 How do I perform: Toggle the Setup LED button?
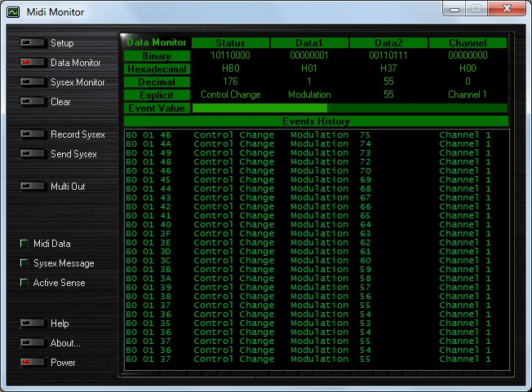point(33,42)
